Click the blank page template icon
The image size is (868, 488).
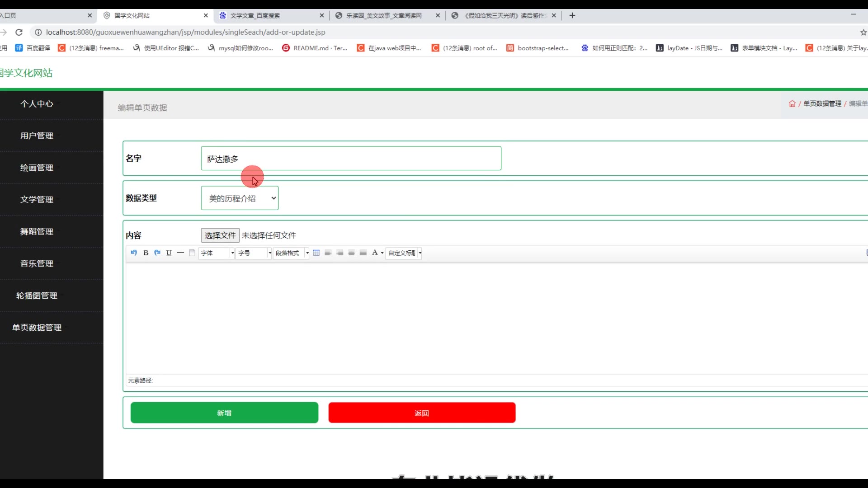pyautogui.click(x=192, y=253)
